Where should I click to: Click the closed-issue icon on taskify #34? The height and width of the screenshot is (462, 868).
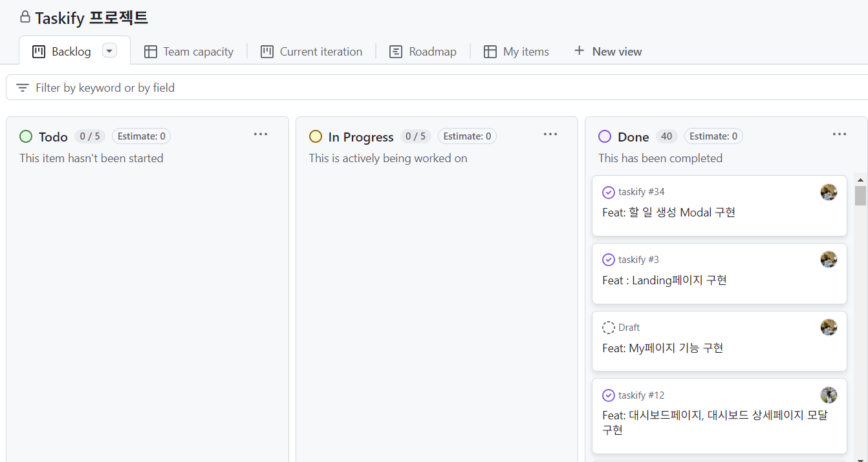pyautogui.click(x=609, y=192)
